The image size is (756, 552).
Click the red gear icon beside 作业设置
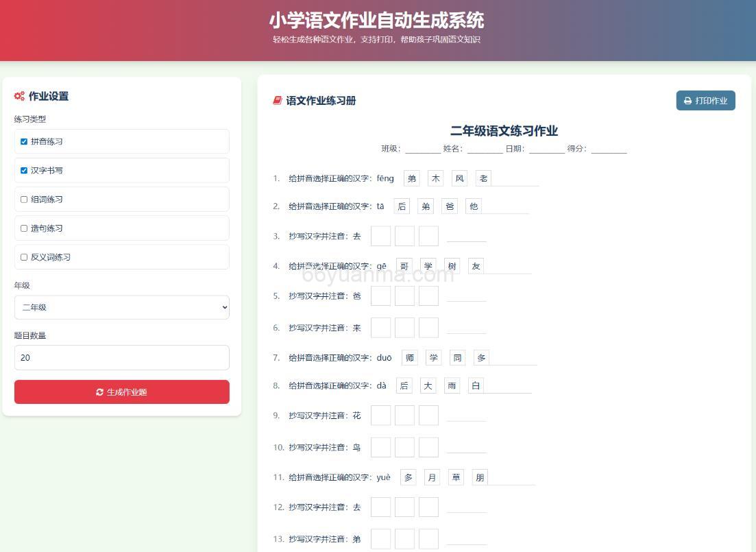(19, 96)
